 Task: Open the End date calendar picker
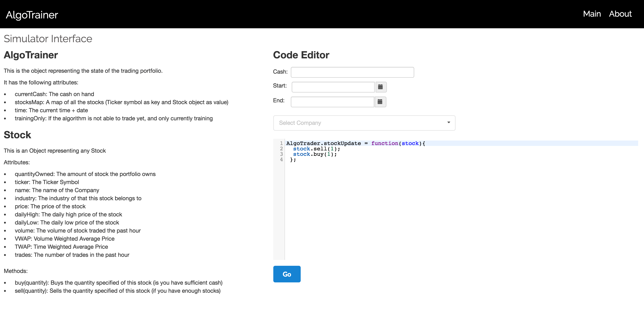[380, 102]
